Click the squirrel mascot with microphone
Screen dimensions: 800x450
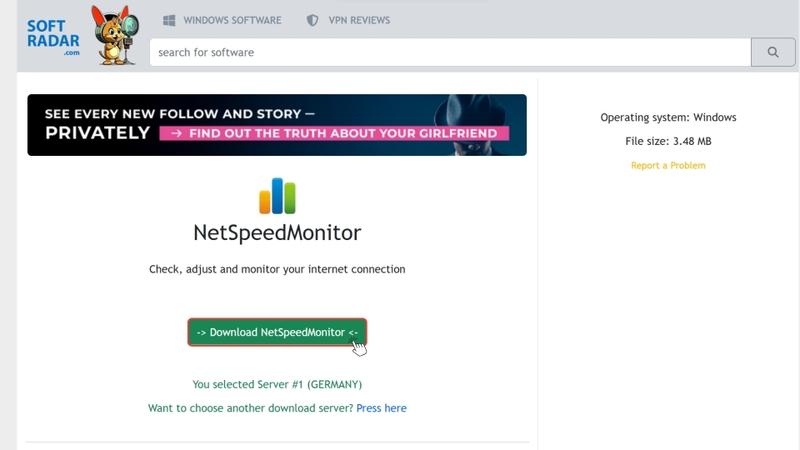tap(115, 35)
